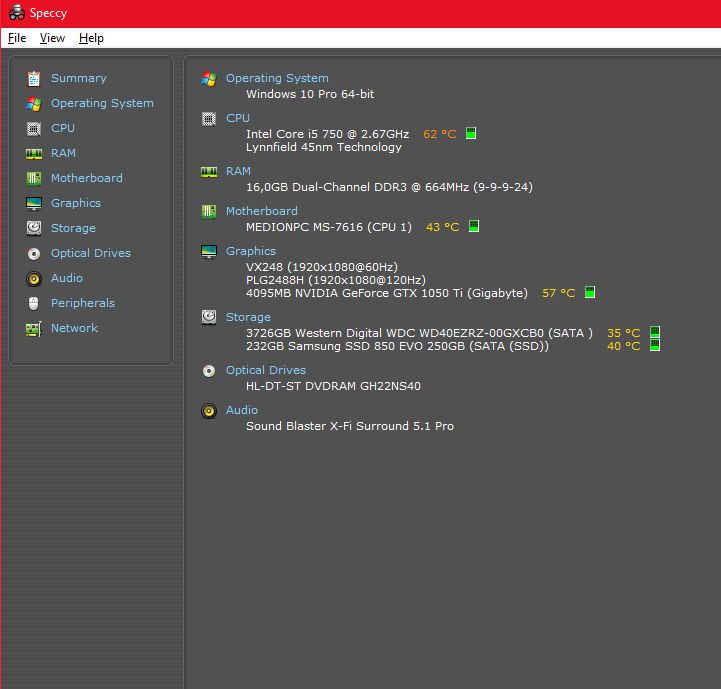721x689 pixels.
Task: Click the Operating System heading link in summary
Action: (x=277, y=78)
